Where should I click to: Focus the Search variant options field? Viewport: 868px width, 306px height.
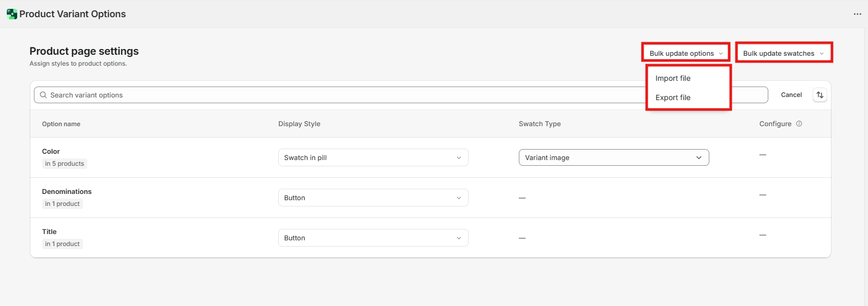[339, 95]
